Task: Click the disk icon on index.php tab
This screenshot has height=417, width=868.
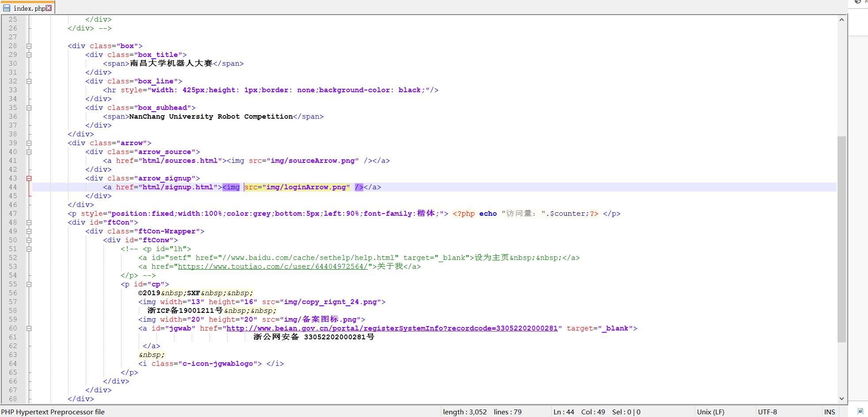Action: click(7, 8)
